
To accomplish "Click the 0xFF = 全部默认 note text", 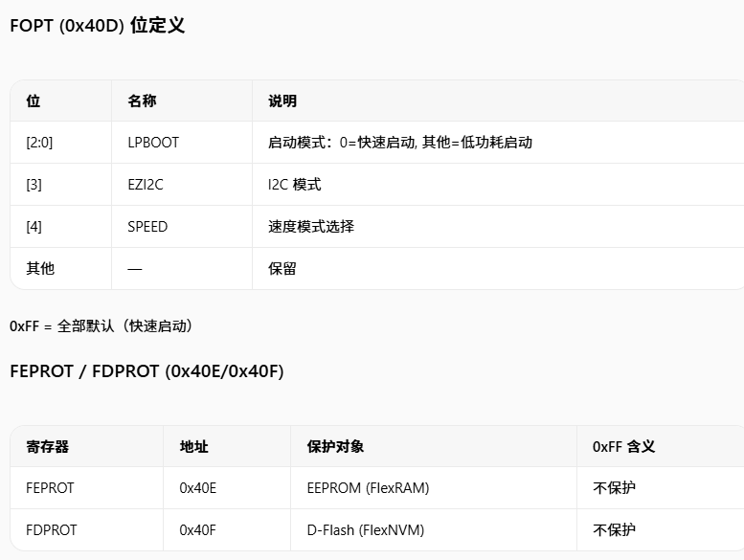I will [101, 326].
